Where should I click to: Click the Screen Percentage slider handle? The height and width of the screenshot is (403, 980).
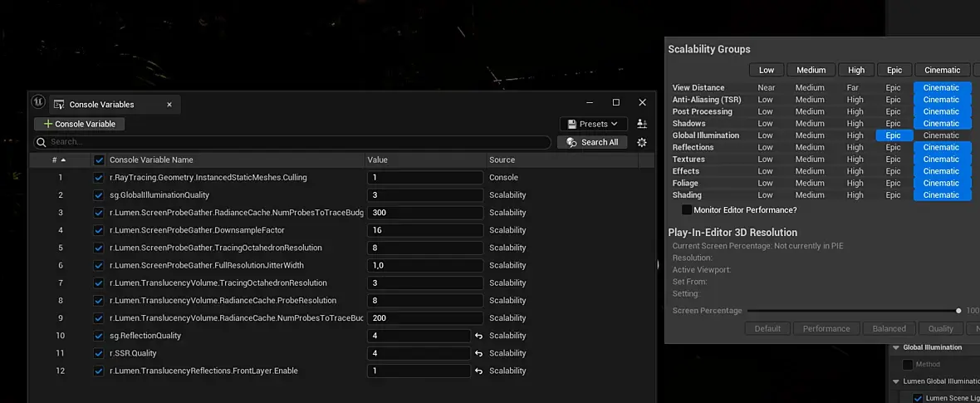click(958, 311)
